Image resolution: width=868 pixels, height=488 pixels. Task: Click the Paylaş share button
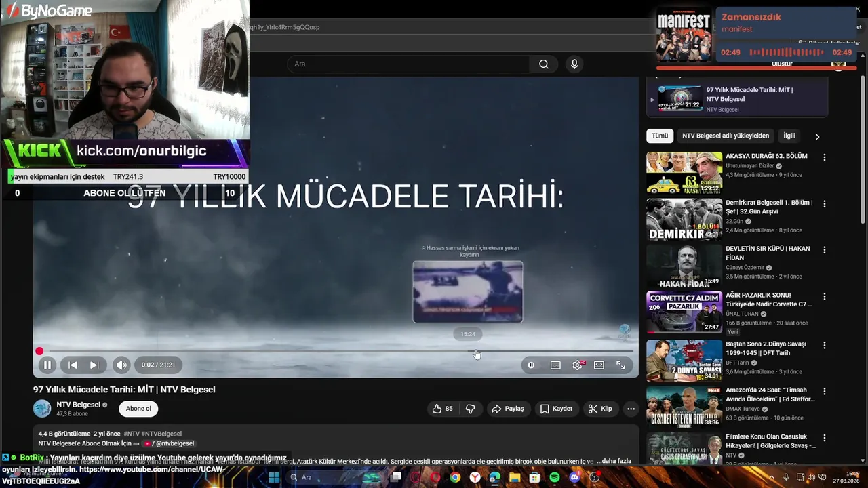point(508,409)
